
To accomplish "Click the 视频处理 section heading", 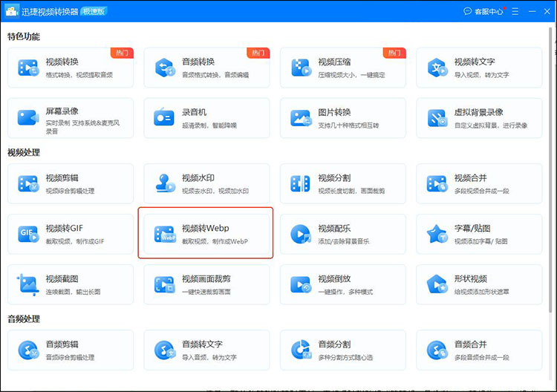I will [x=24, y=153].
